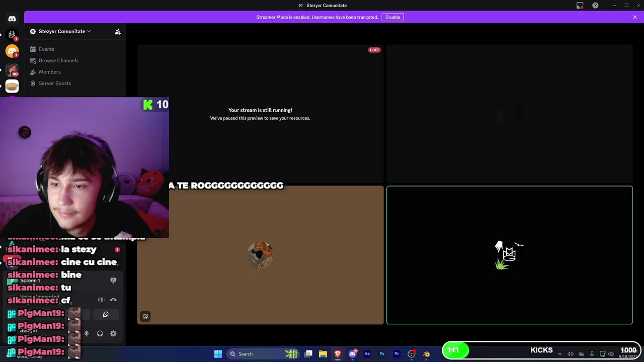This screenshot has height=362, width=644.
Task: Select the blank top-right video tile
Action: point(509,114)
